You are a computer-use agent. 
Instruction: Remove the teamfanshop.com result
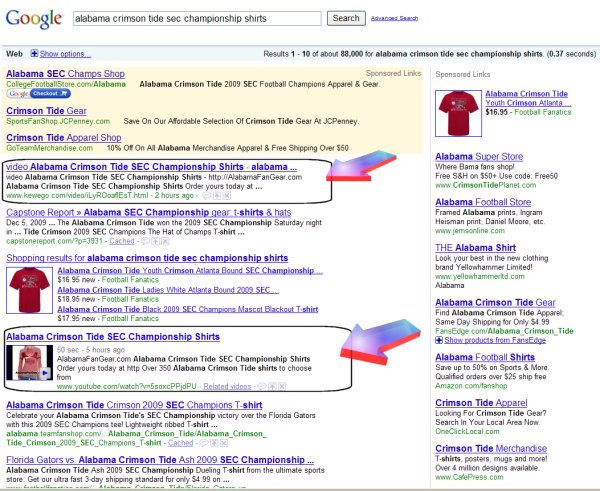coord(224,443)
